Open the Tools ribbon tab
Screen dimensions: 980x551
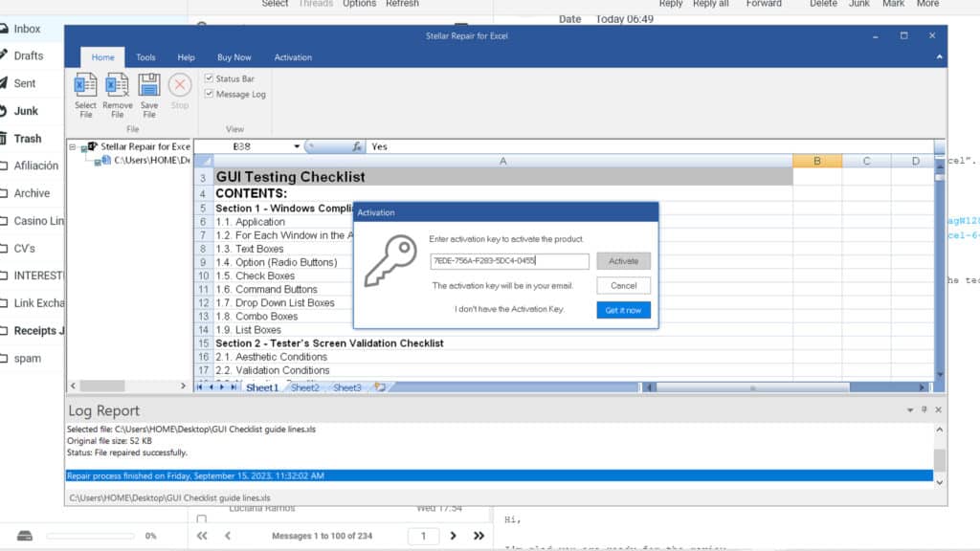click(x=145, y=57)
